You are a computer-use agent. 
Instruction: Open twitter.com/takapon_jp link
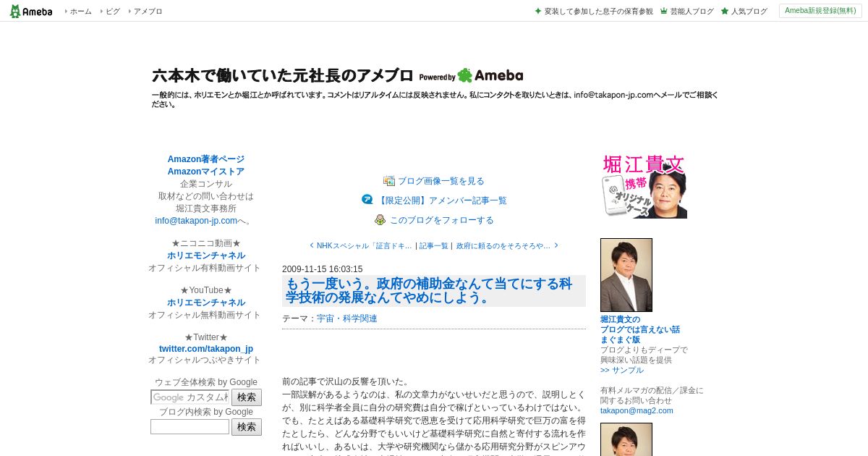[206, 349]
